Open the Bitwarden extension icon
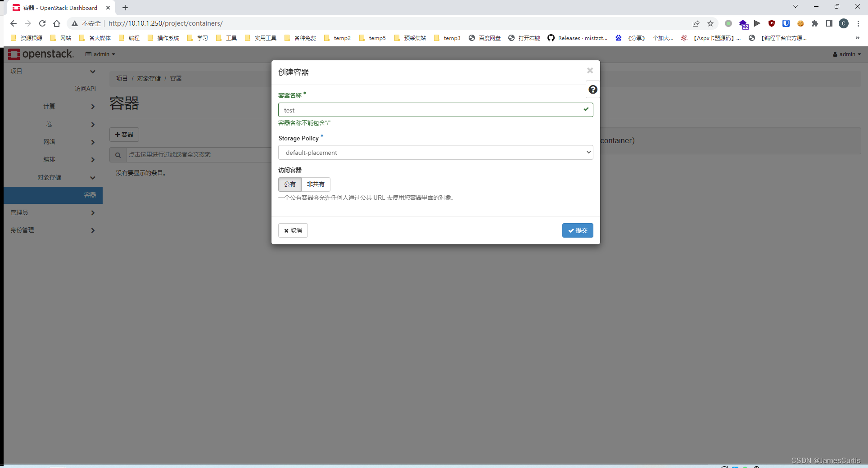Screen dimensions: 868x468 786,23
